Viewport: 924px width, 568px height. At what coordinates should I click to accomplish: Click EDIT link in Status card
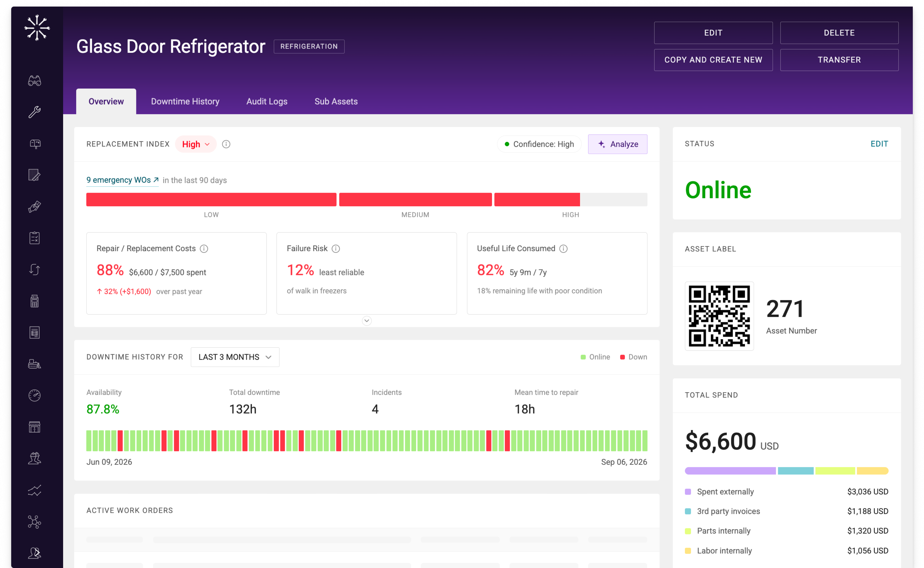(879, 144)
